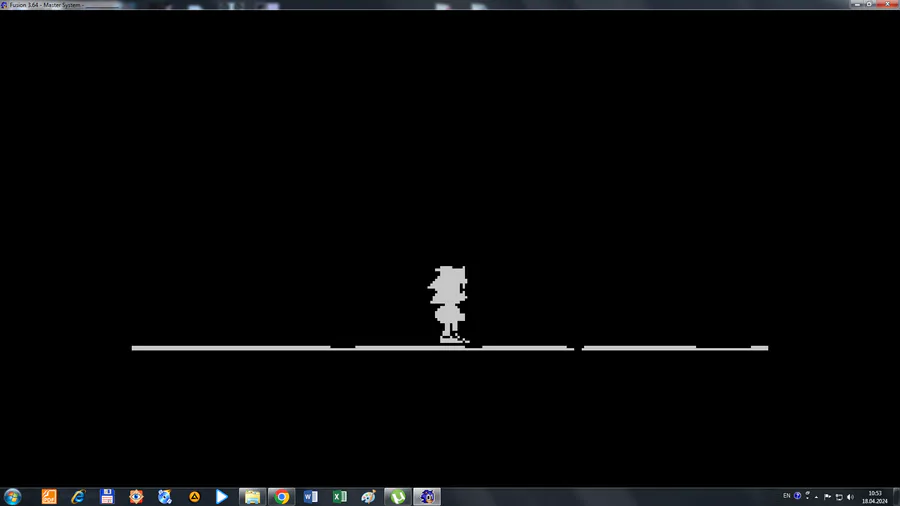Open the orange eye image viewer icon
Viewport: 900px width, 506px height.
click(136, 496)
